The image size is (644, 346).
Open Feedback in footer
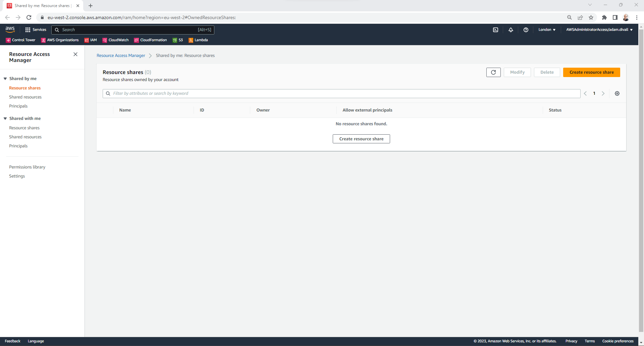coord(12,341)
